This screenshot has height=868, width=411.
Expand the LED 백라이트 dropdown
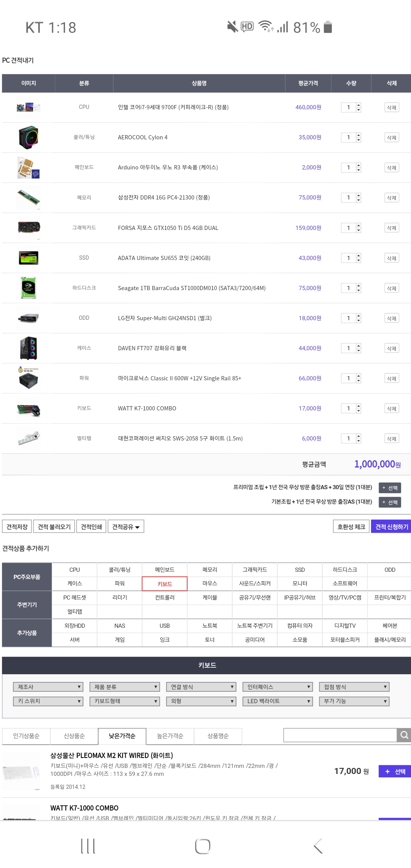pyautogui.click(x=277, y=701)
